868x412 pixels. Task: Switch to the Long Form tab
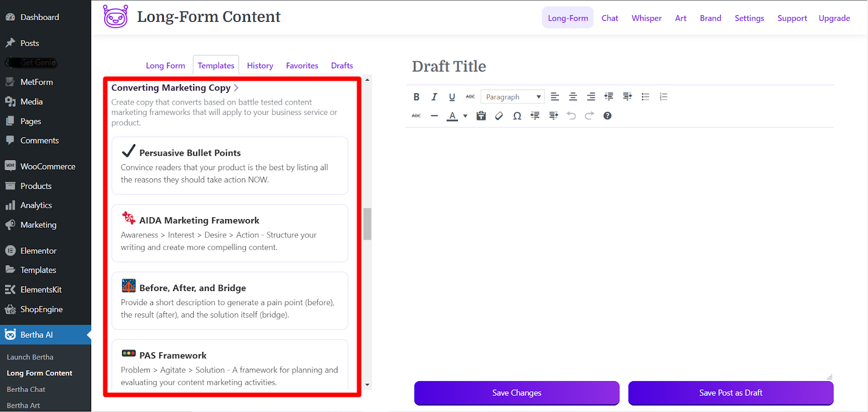click(165, 66)
